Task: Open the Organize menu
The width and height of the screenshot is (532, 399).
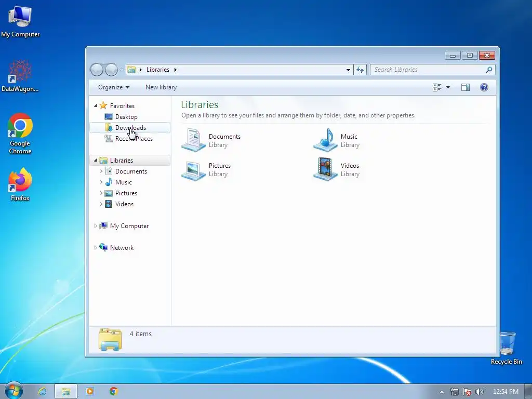Action: pos(114,87)
